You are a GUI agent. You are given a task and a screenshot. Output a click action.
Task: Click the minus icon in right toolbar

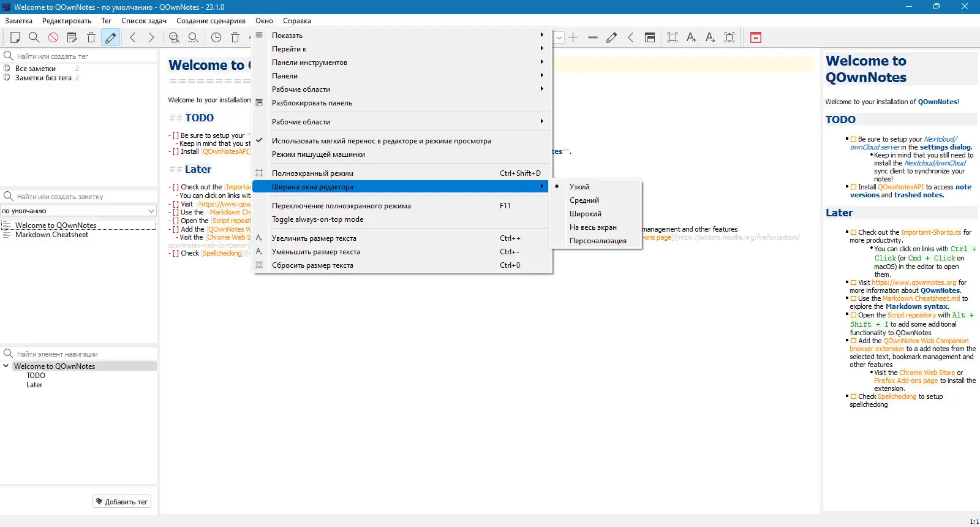592,37
